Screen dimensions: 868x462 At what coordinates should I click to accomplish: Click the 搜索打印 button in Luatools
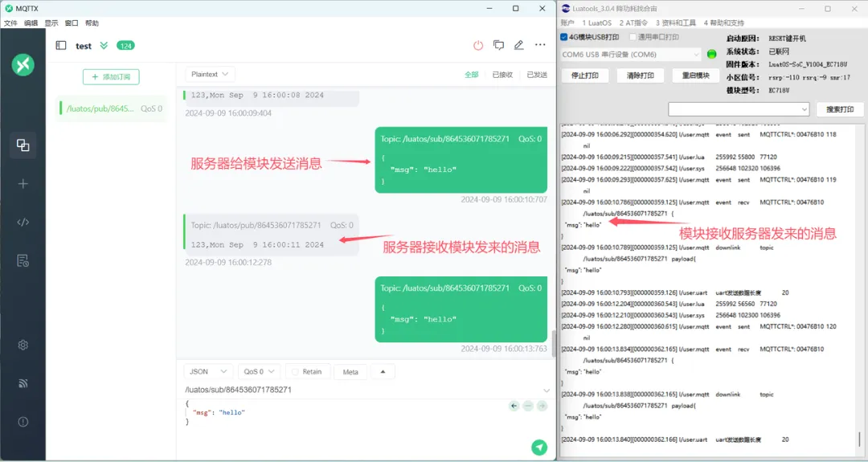pyautogui.click(x=840, y=109)
